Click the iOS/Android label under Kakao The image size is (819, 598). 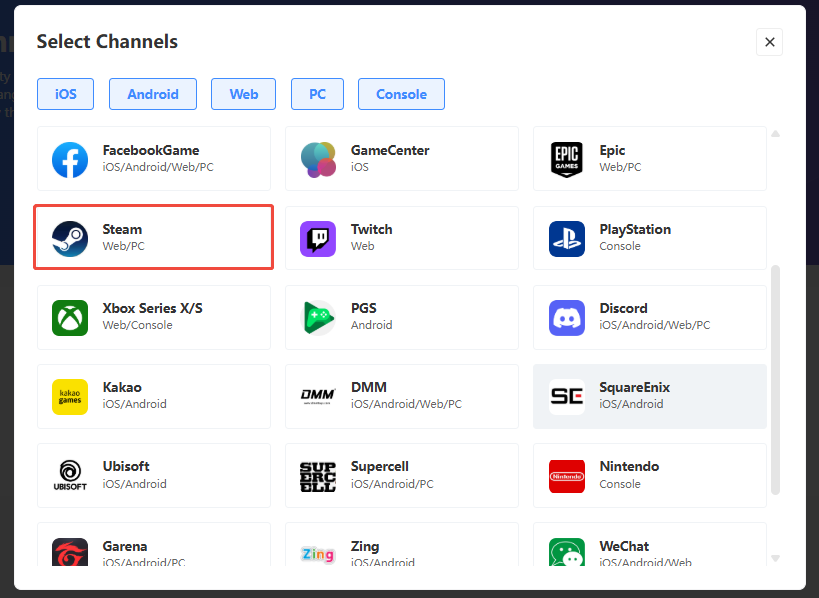point(135,404)
